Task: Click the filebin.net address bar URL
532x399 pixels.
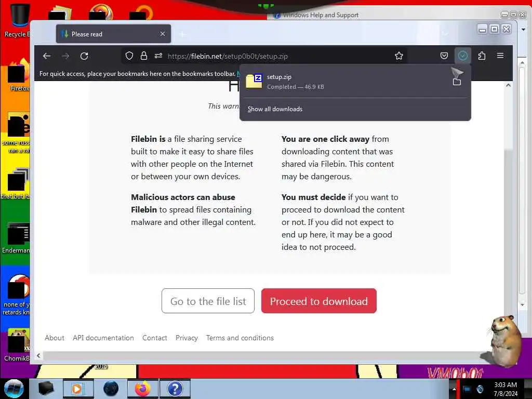Action: click(228, 56)
